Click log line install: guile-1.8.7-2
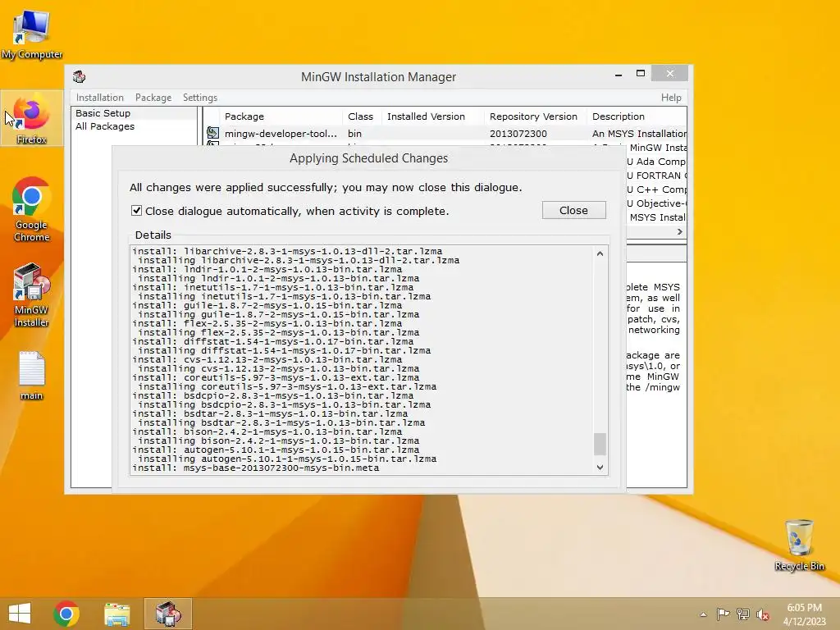 tap(267, 305)
